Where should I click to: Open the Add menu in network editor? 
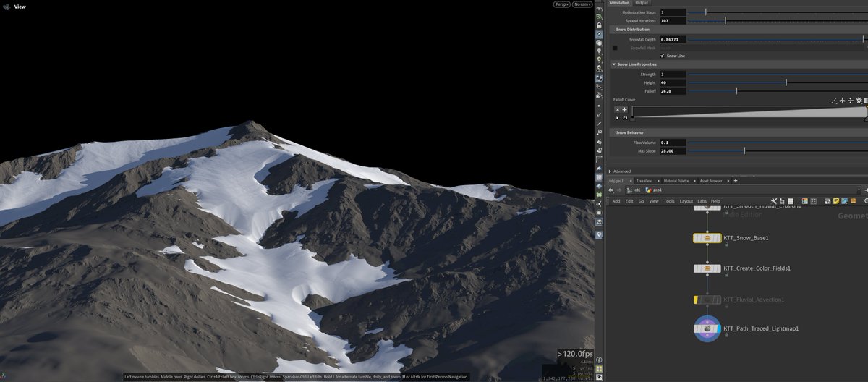pyautogui.click(x=616, y=201)
